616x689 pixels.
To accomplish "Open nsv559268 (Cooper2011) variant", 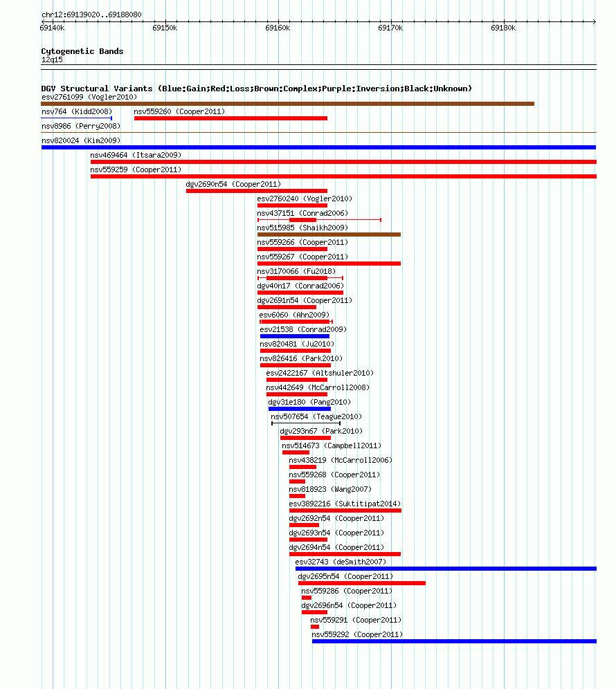I will (334, 474).
